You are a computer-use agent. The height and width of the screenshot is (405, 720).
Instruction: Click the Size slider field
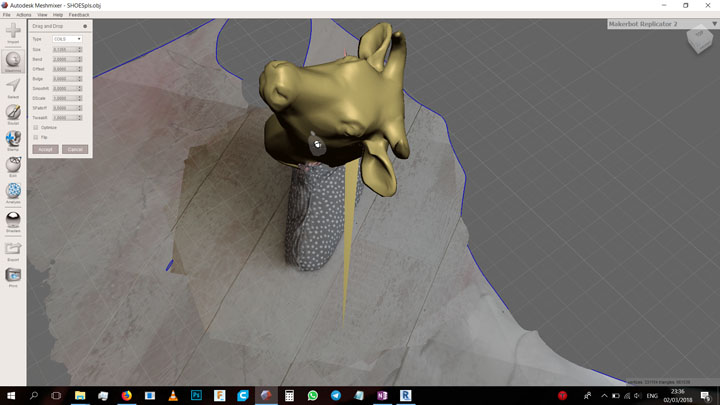click(65, 49)
